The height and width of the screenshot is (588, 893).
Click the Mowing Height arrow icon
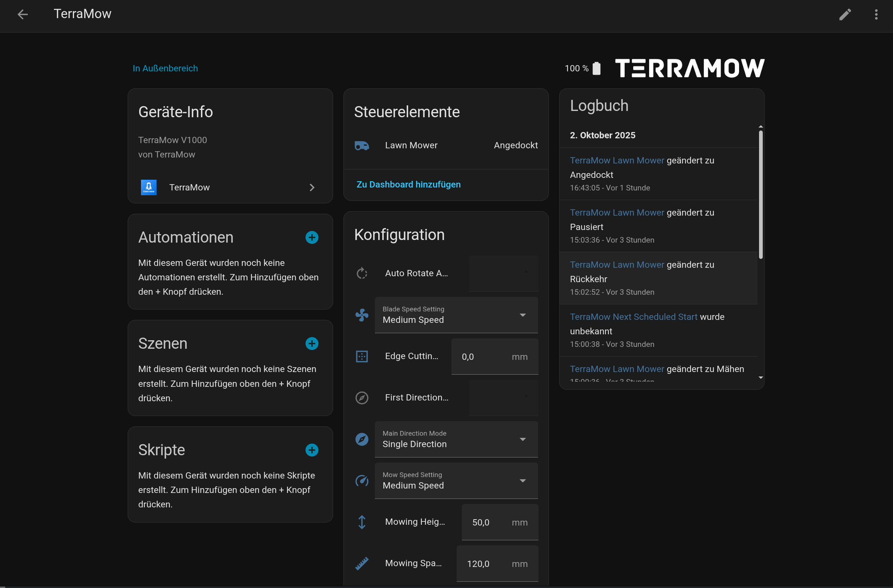[x=362, y=522]
